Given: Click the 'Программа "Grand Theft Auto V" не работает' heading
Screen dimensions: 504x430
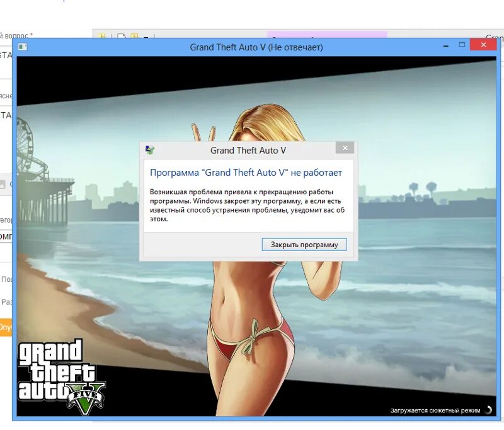Looking at the screenshot, I should (246, 173).
